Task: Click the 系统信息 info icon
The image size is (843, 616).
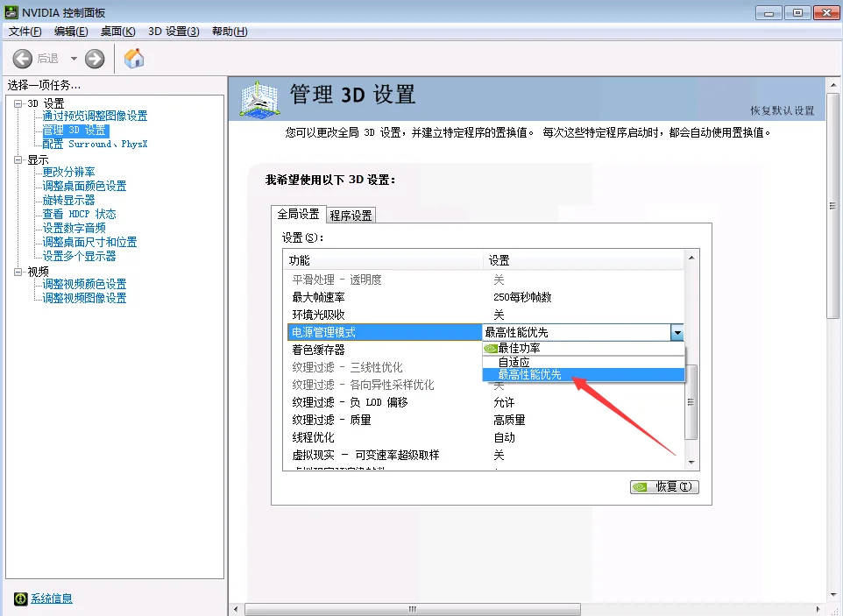Action: coord(20,598)
